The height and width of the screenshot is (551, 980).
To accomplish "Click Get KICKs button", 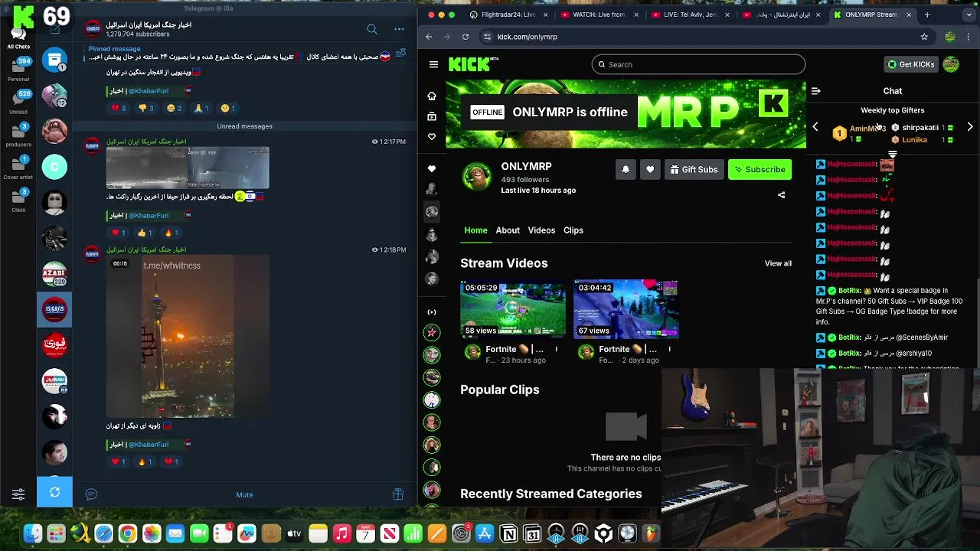I will [x=911, y=64].
